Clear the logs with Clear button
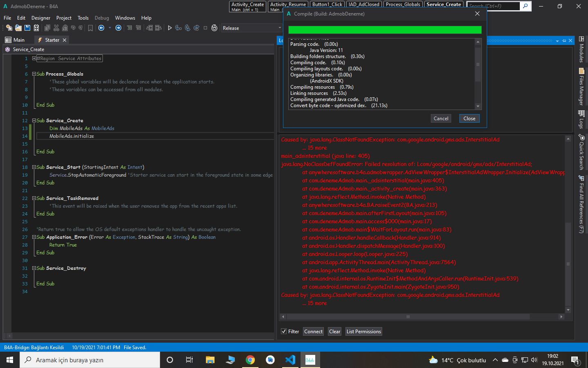Screen dimensions: 588x368 click(x=335, y=331)
